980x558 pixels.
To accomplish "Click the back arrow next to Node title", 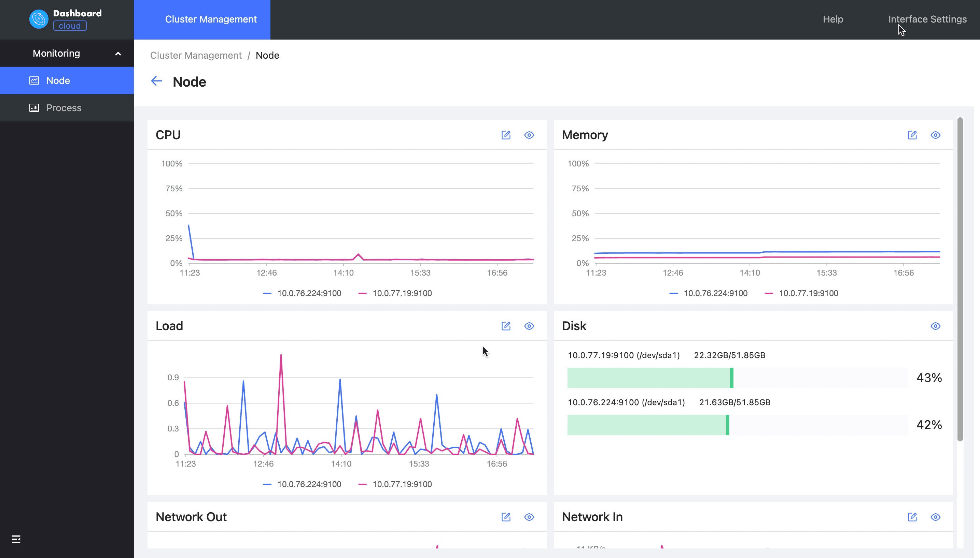I will (156, 81).
